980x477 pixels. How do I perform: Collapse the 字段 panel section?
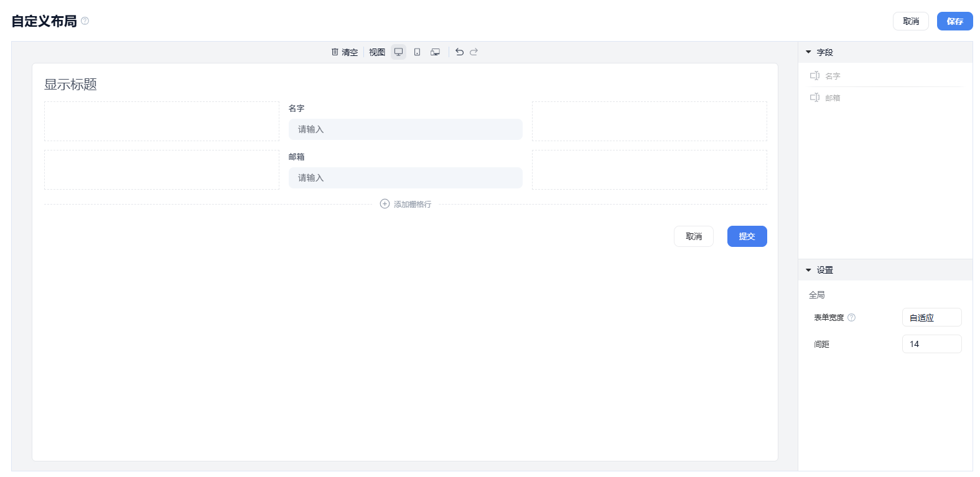tap(808, 52)
